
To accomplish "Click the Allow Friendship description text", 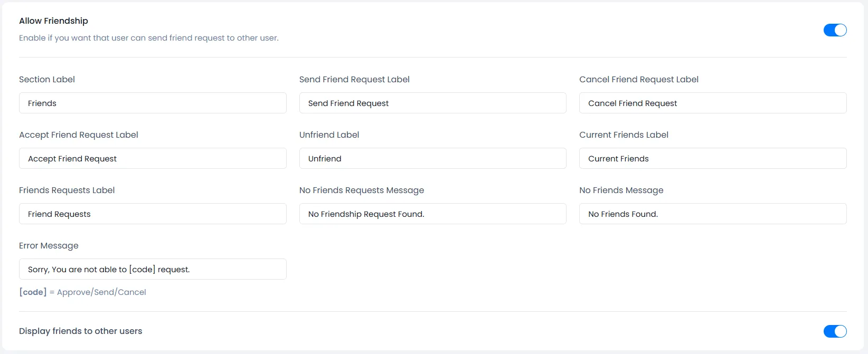I will 148,38.
